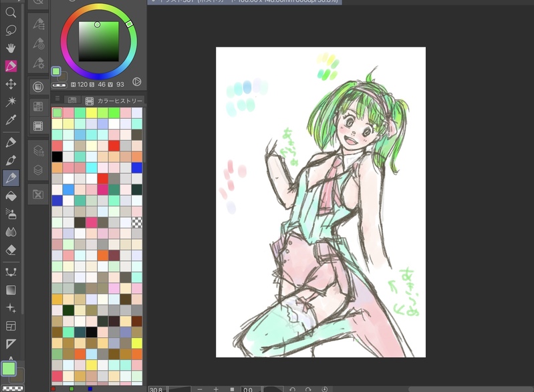This screenshot has height=392, width=534.
Task: Click the horizontal canvas scrollbar at bottom
Action: tap(471, 389)
